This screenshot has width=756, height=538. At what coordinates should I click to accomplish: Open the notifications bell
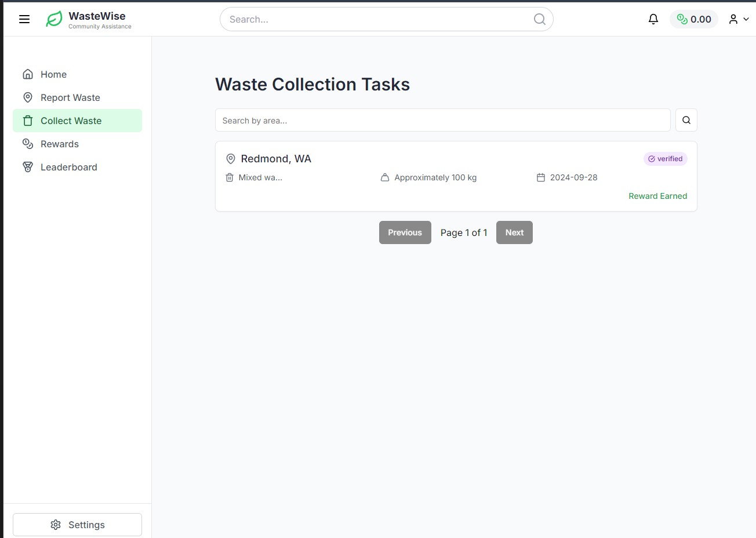pos(653,19)
